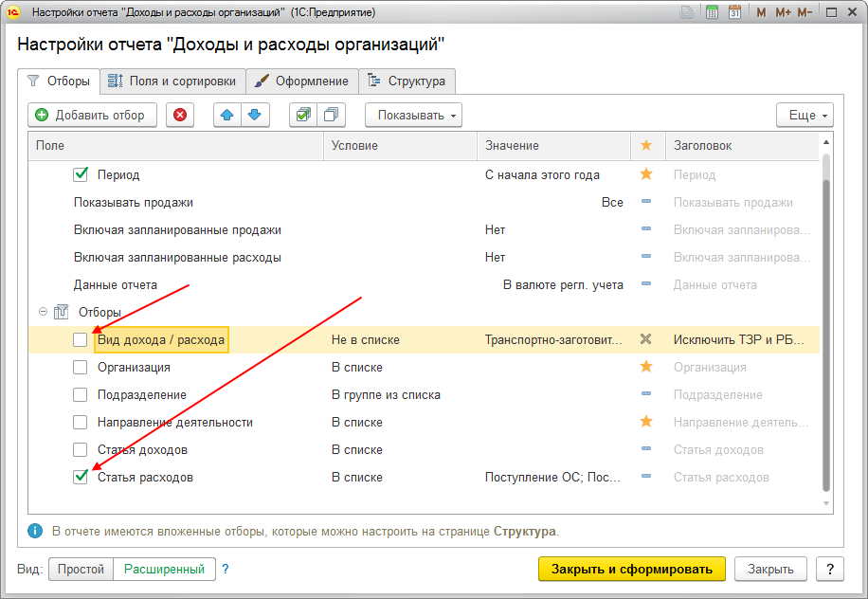Collapse the Отборы tree group

click(43, 312)
